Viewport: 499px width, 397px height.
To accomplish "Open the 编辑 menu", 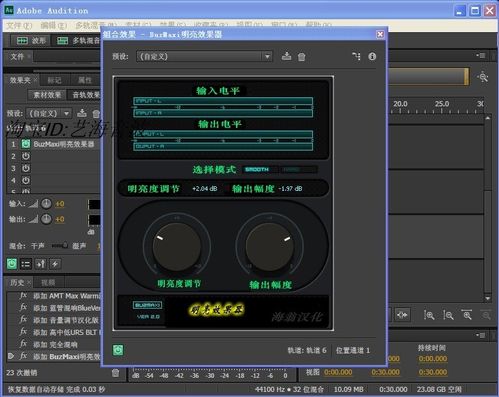I will pyautogui.click(x=53, y=25).
